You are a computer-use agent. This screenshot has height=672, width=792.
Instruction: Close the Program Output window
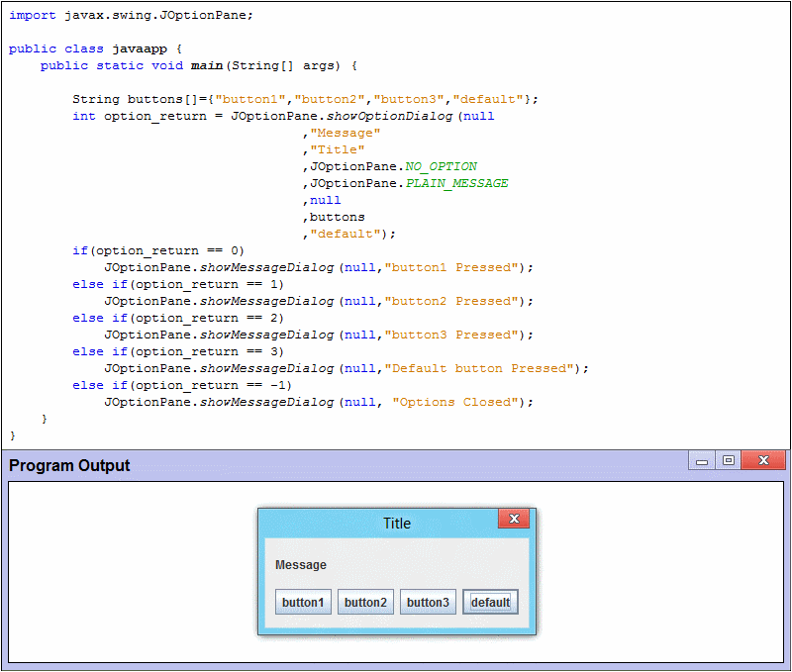click(762, 459)
